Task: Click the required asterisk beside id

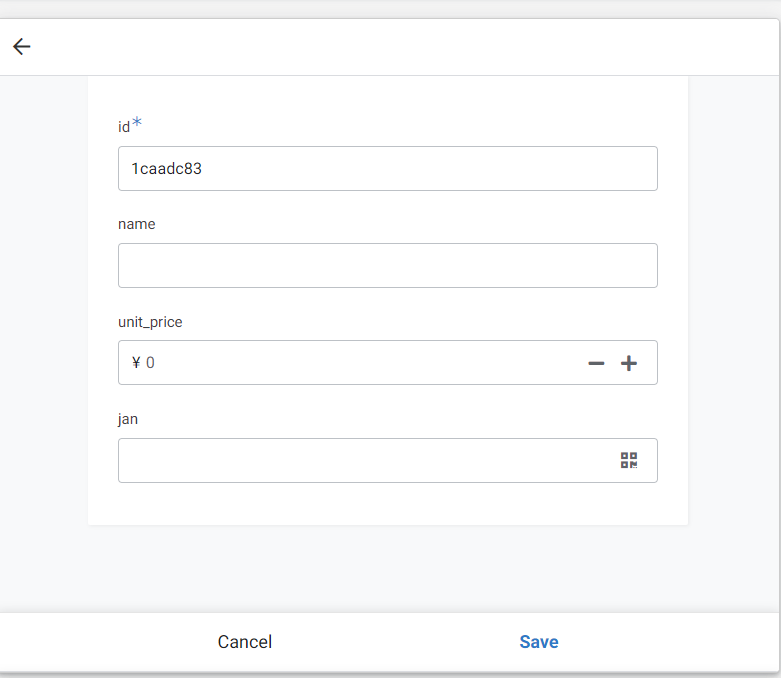Action: click(137, 122)
